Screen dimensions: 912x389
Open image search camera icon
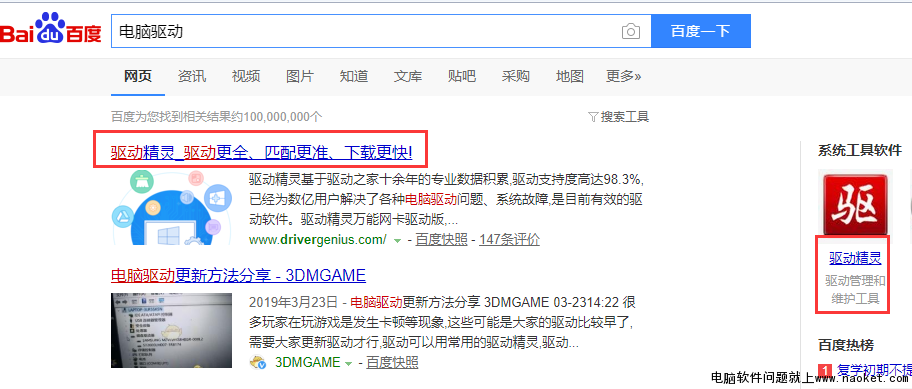[630, 31]
